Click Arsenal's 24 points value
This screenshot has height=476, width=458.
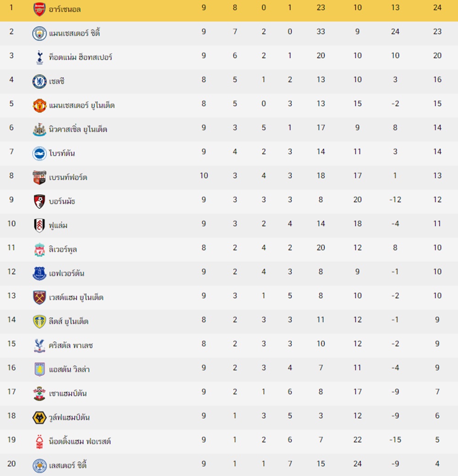437,8
